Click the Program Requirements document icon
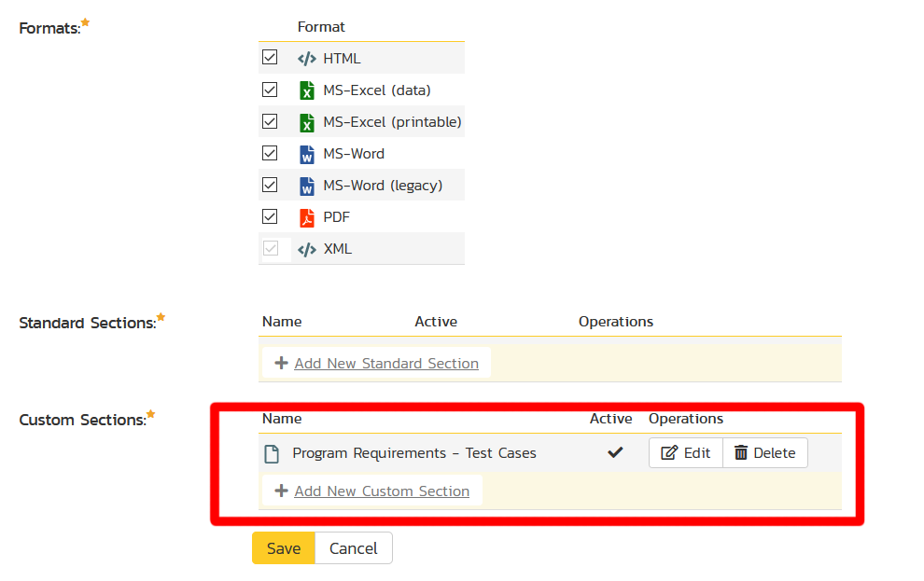This screenshot has width=924, height=581. [272, 454]
